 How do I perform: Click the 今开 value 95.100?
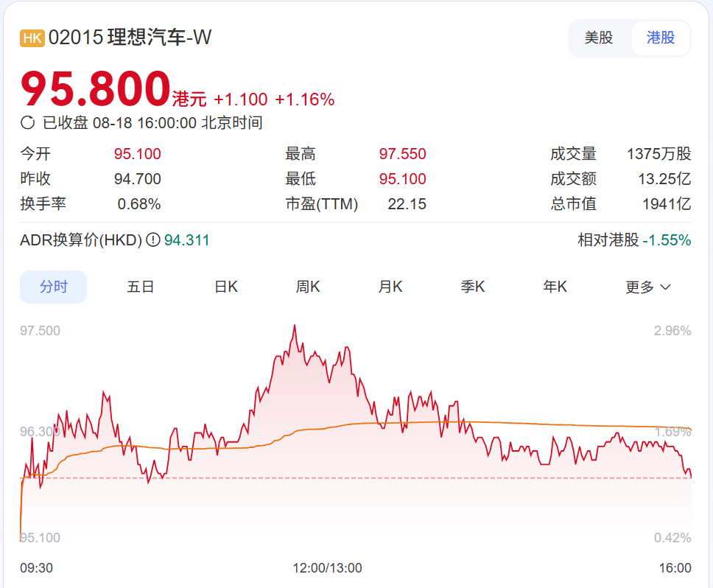[137, 154]
